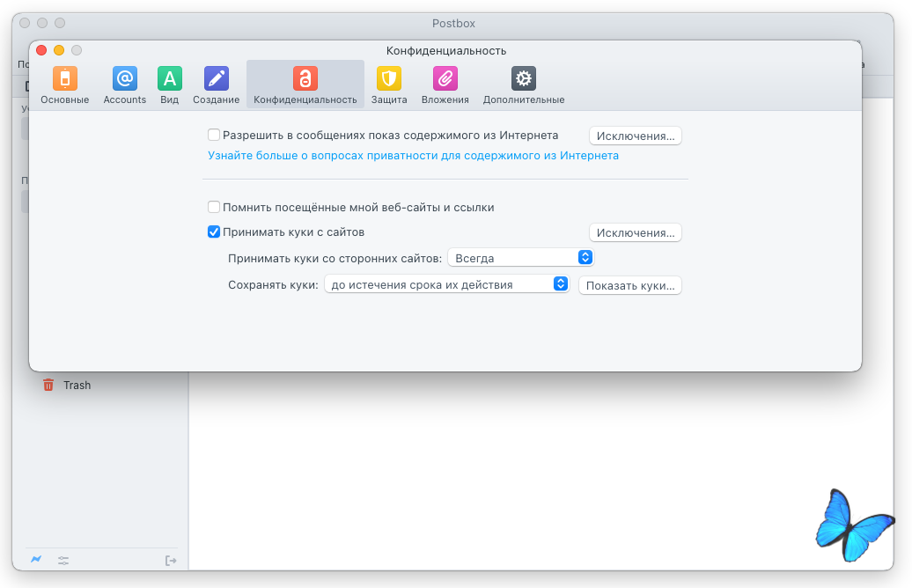Screen dimensions: 912x588
Task: Uncheck Принимать куки с сайтов
Action: [x=213, y=232]
